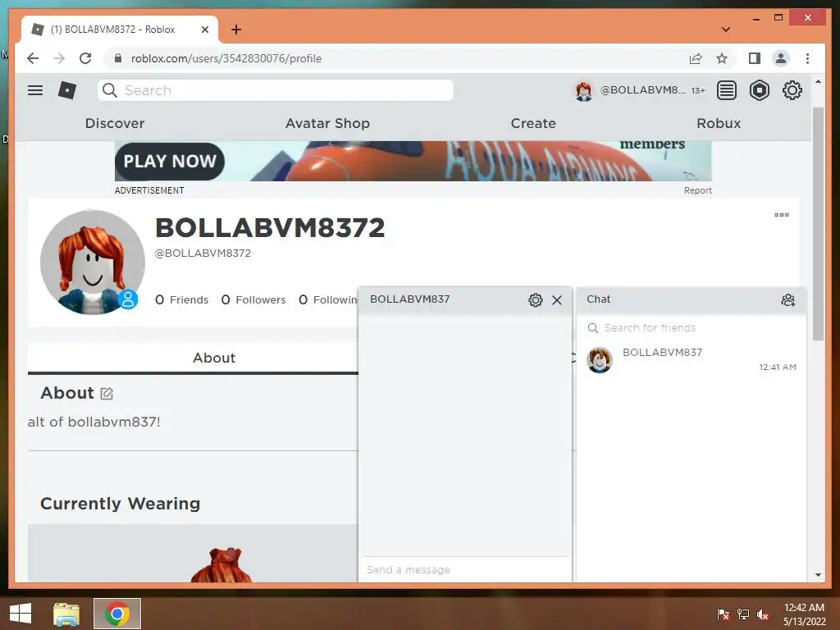Open the Avatar Shop menu item
The width and height of the screenshot is (840, 630).
pos(327,123)
